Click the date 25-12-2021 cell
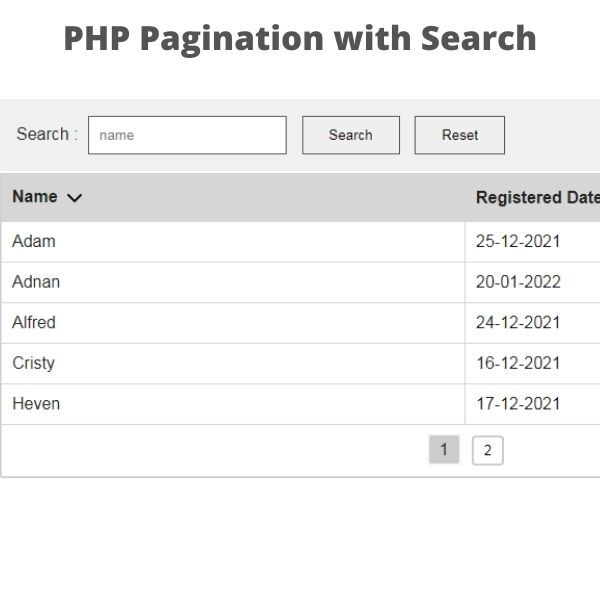Image resolution: width=600 pixels, height=600 pixels. point(518,241)
